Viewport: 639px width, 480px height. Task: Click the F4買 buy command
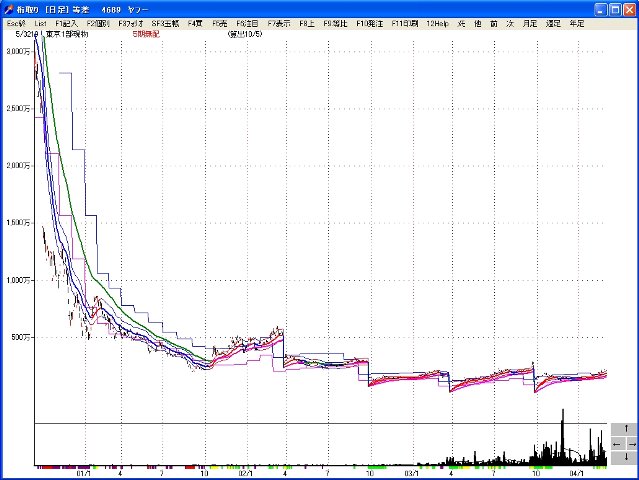tap(195, 22)
